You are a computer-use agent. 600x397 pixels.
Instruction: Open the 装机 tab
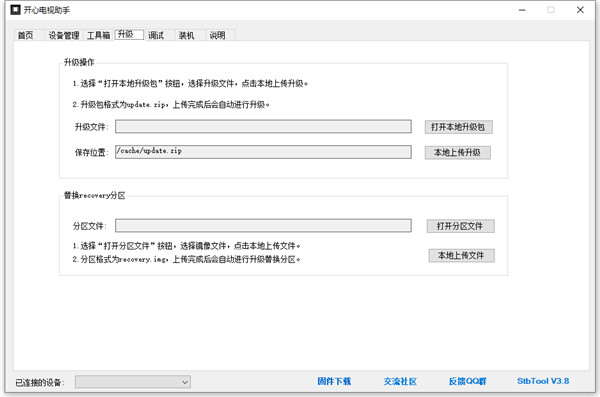pos(186,35)
